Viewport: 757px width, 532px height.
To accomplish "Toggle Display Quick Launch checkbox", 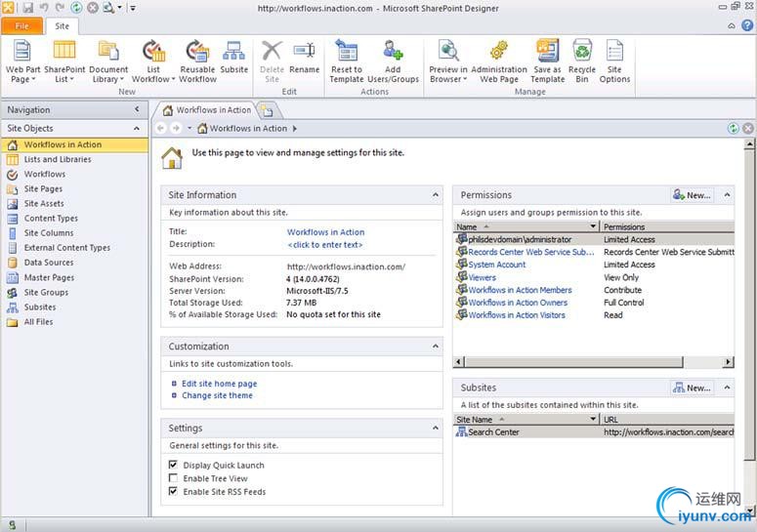I will pyautogui.click(x=173, y=465).
